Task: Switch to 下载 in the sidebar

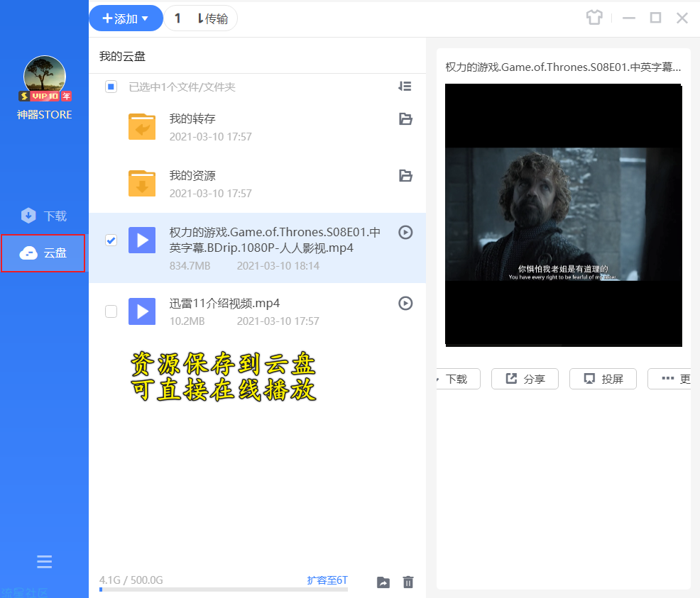Action: coord(44,216)
